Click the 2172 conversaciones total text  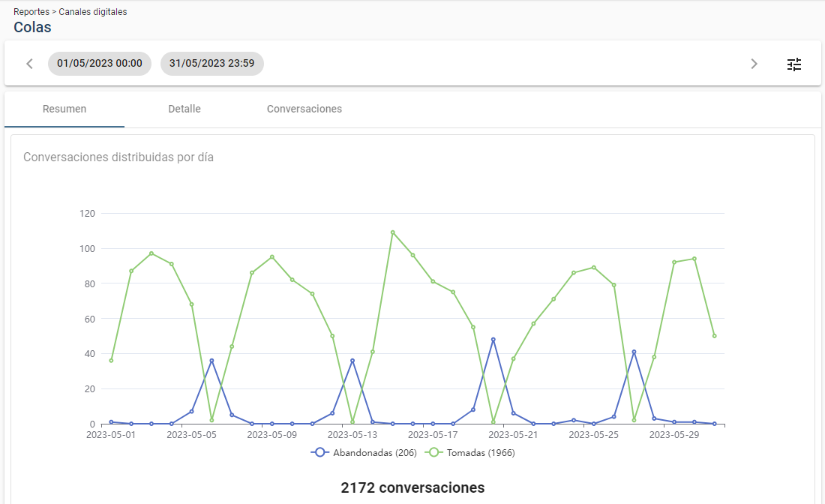pos(412,487)
